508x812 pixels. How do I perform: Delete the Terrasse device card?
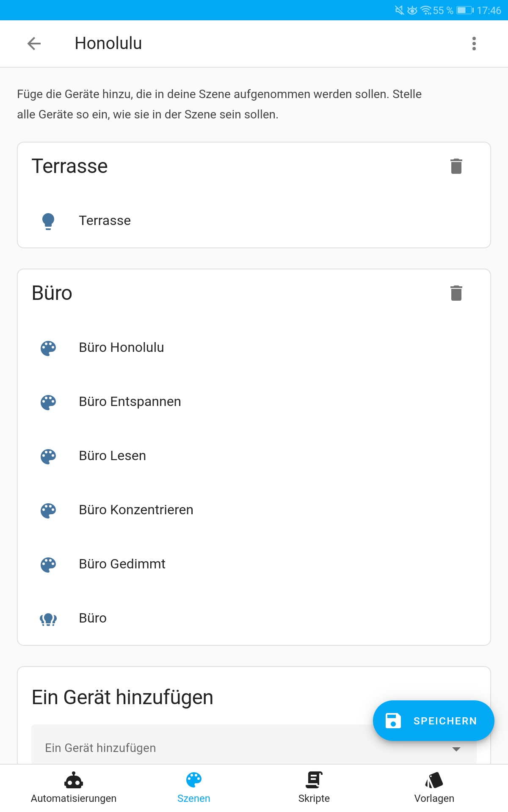pos(456,166)
